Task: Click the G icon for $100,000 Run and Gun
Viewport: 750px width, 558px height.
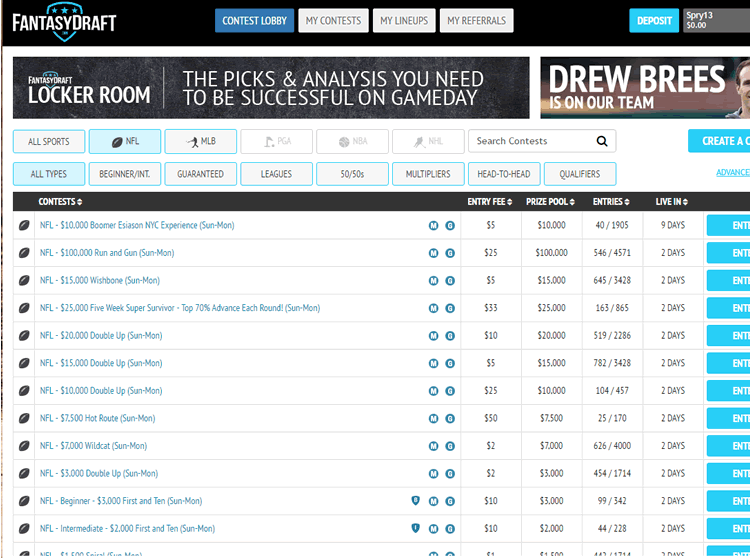Action: pos(450,253)
